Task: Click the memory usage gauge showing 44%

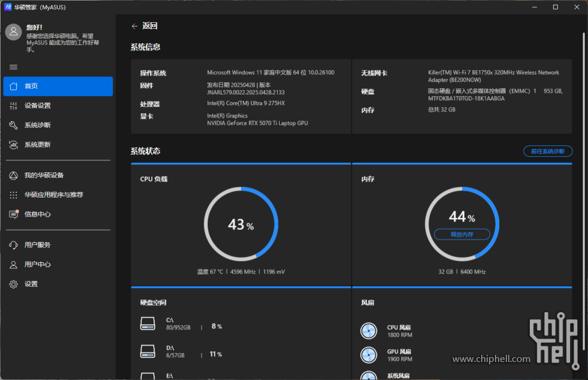Action: (462, 225)
